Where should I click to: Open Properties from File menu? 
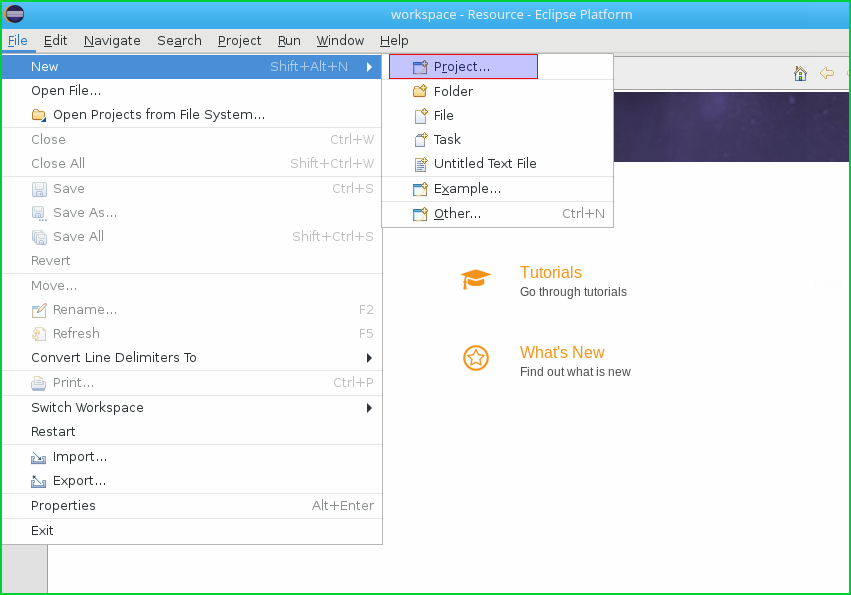pos(192,506)
